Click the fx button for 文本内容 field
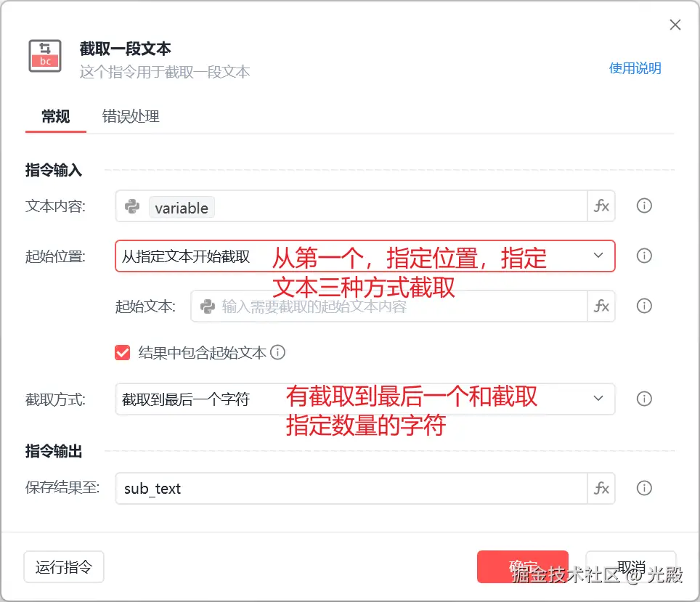This screenshot has width=700, height=602. pos(601,206)
